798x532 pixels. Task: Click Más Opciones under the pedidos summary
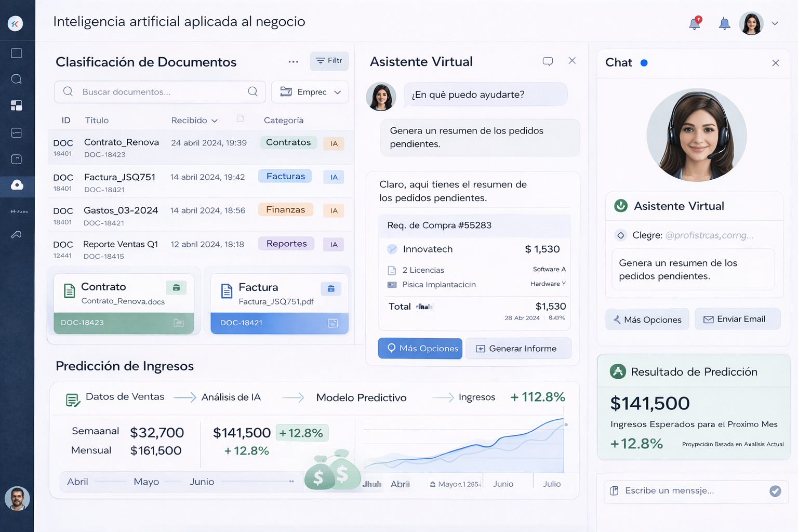click(x=420, y=348)
